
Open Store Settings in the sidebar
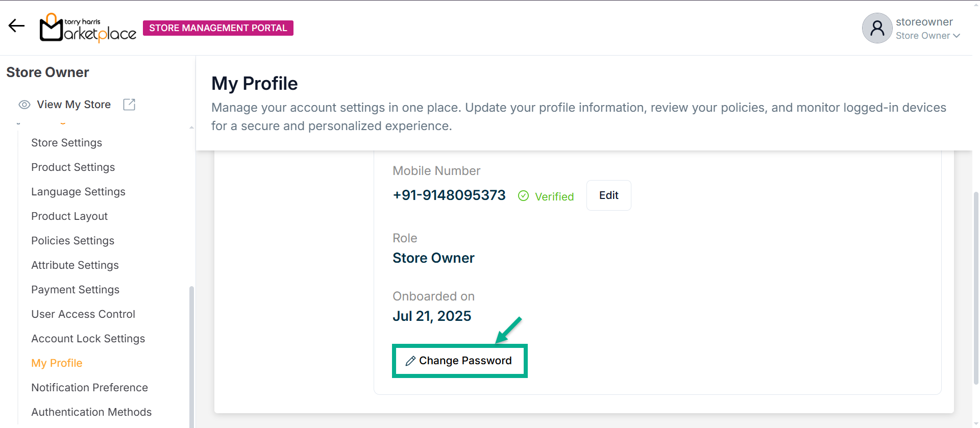point(66,143)
